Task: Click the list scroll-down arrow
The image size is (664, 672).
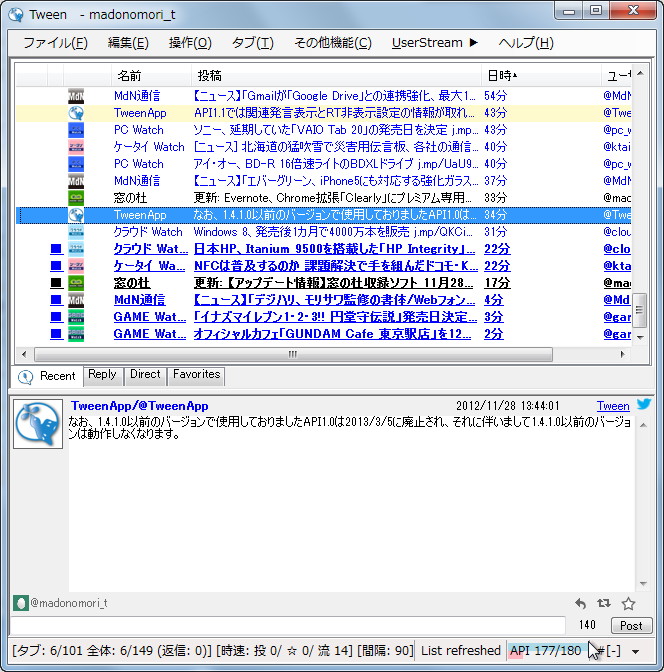Action: (640, 338)
